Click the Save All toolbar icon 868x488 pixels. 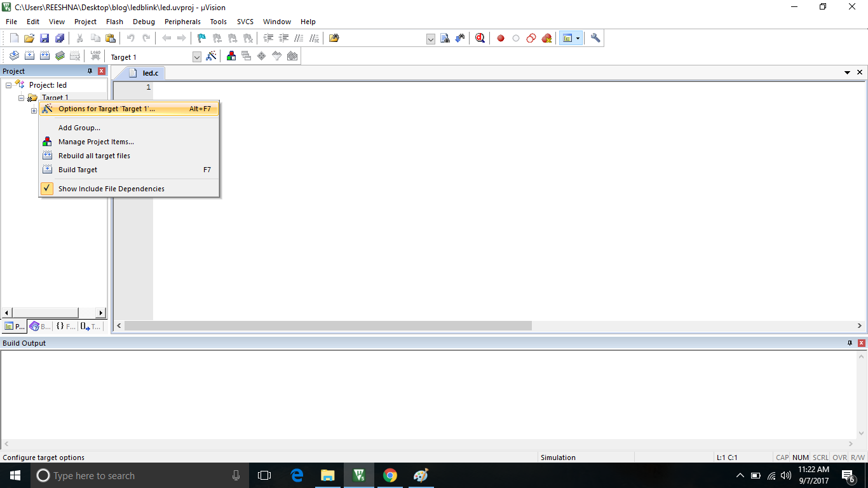(x=60, y=38)
